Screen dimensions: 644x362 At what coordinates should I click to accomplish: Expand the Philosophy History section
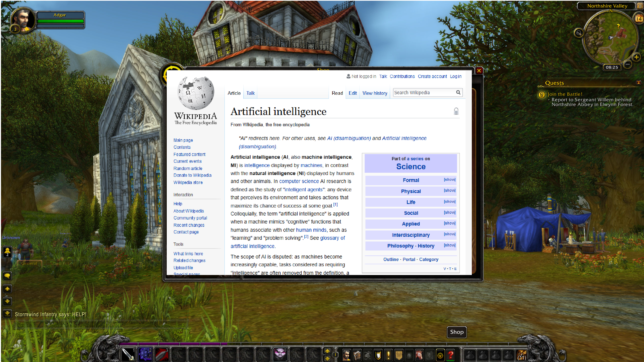pos(450,245)
